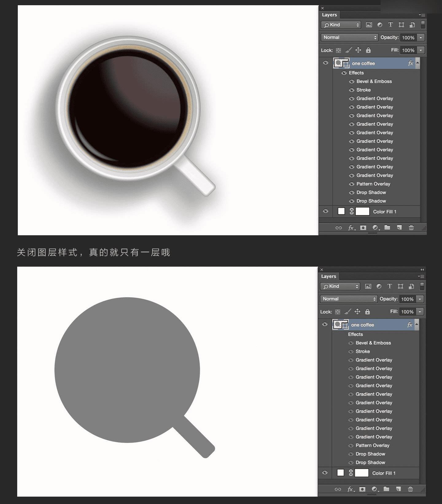442x504 pixels.
Task: Click the upper Color Fill 1 layer mask thumbnail
Action: pos(363,211)
